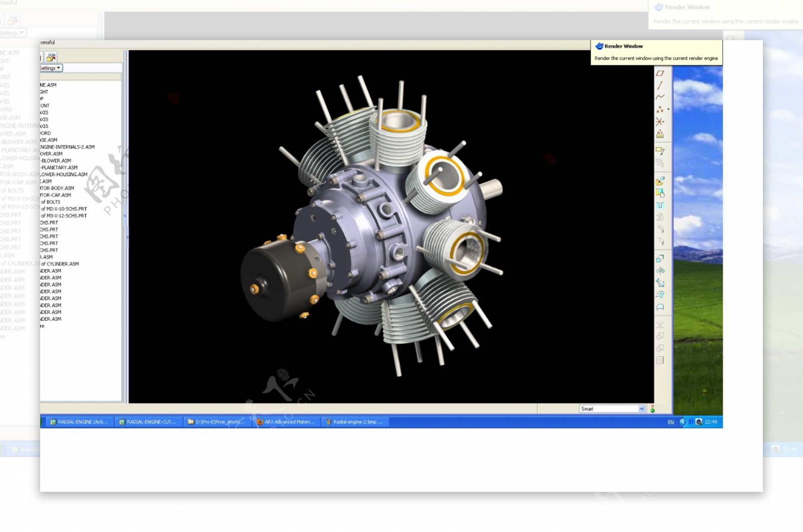The image size is (803, 532).
Task: Select the Coordinate System tool
Action: coord(660,121)
